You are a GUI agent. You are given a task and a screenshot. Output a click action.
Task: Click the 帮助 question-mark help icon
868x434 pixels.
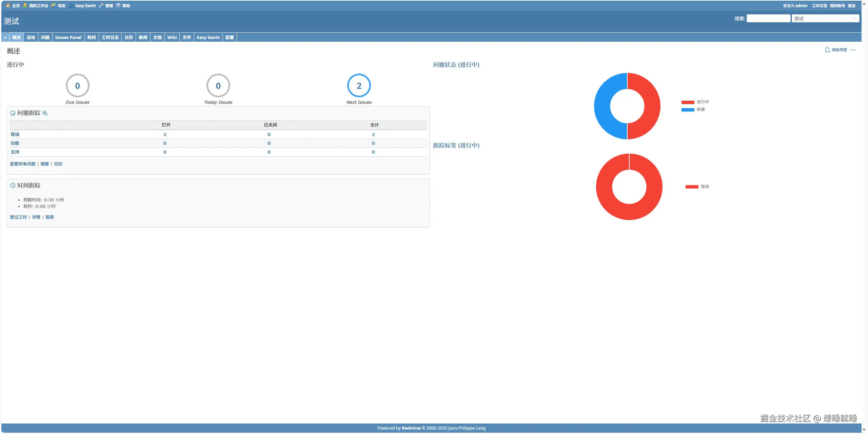coord(118,5)
